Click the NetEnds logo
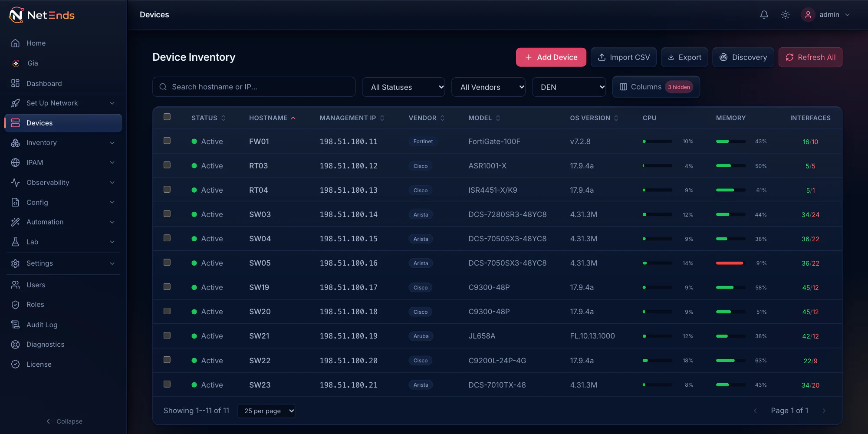 (x=42, y=15)
